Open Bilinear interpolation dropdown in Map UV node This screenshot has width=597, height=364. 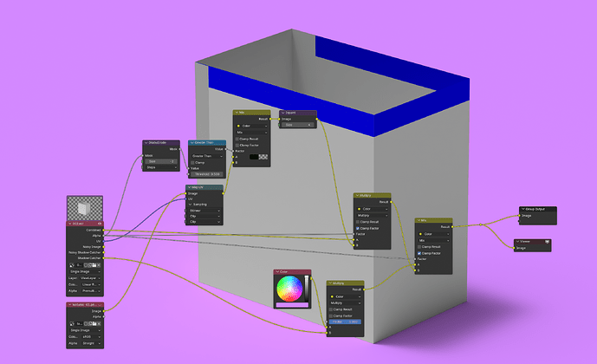[204, 211]
